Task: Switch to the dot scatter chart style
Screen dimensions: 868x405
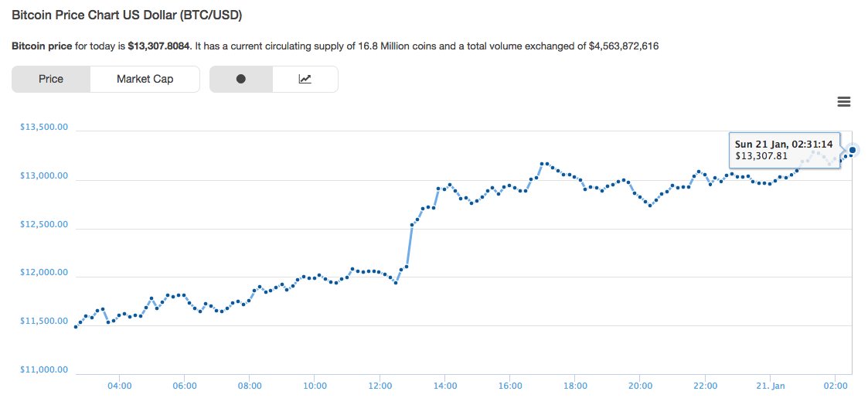Action: 241,79
